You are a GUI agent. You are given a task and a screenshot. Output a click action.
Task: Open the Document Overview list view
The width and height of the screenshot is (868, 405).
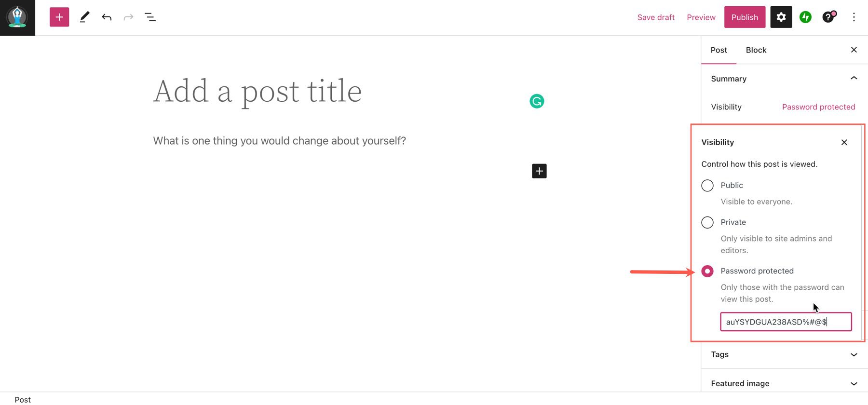click(x=150, y=17)
